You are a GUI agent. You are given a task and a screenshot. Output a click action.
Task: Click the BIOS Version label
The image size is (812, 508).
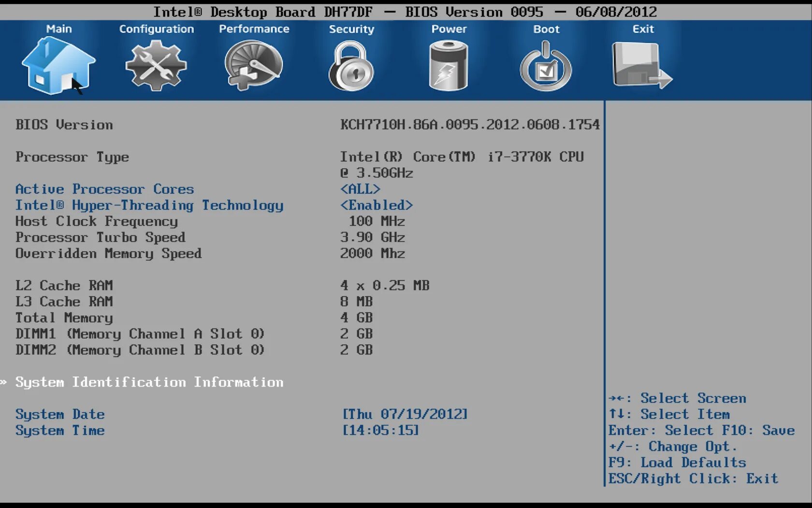tap(64, 125)
